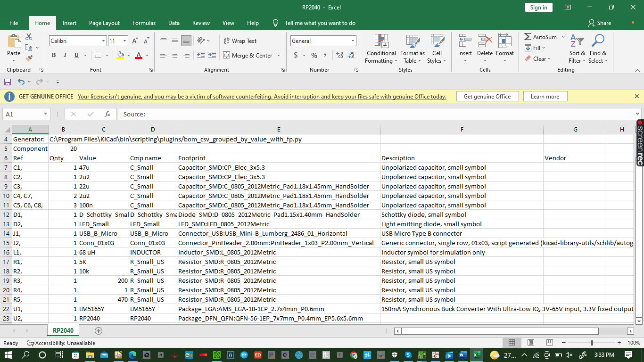Image resolution: width=644 pixels, height=362 pixels.
Task: Toggle Bold formatting
Action: (x=54, y=55)
